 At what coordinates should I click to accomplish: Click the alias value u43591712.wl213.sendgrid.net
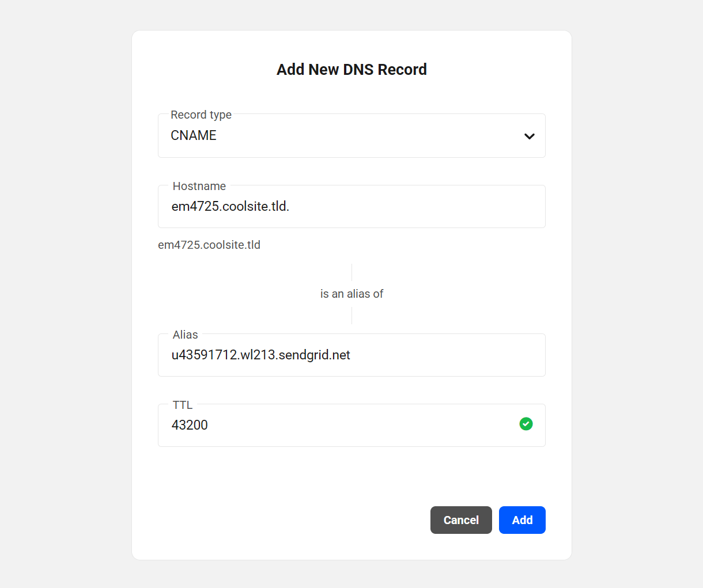[259, 355]
